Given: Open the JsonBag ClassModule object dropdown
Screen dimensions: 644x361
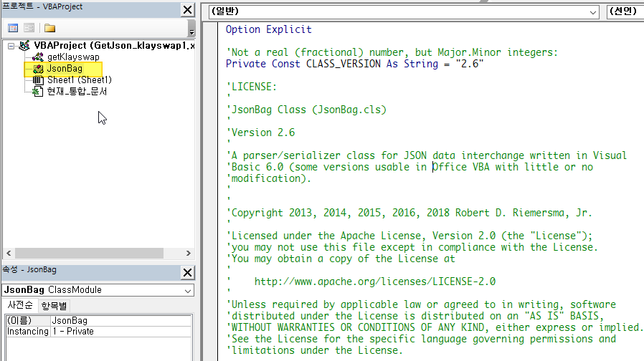Looking at the screenshot, I should click(x=188, y=290).
